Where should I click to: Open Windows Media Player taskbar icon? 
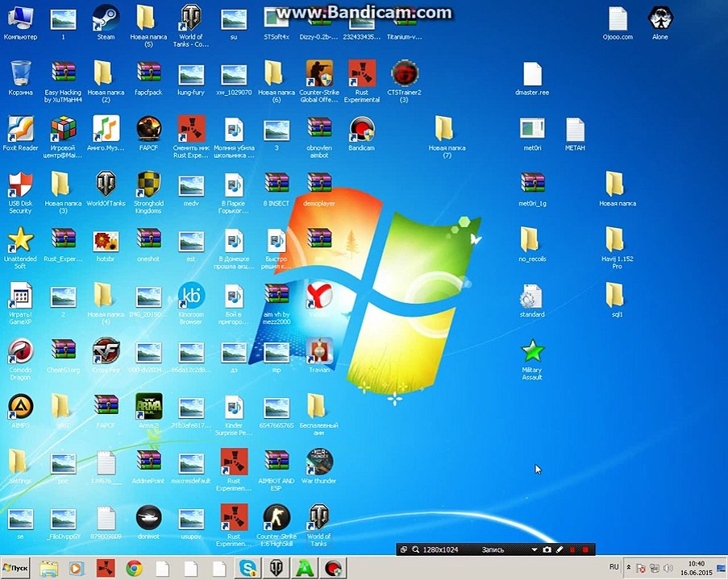tap(77, 569)
